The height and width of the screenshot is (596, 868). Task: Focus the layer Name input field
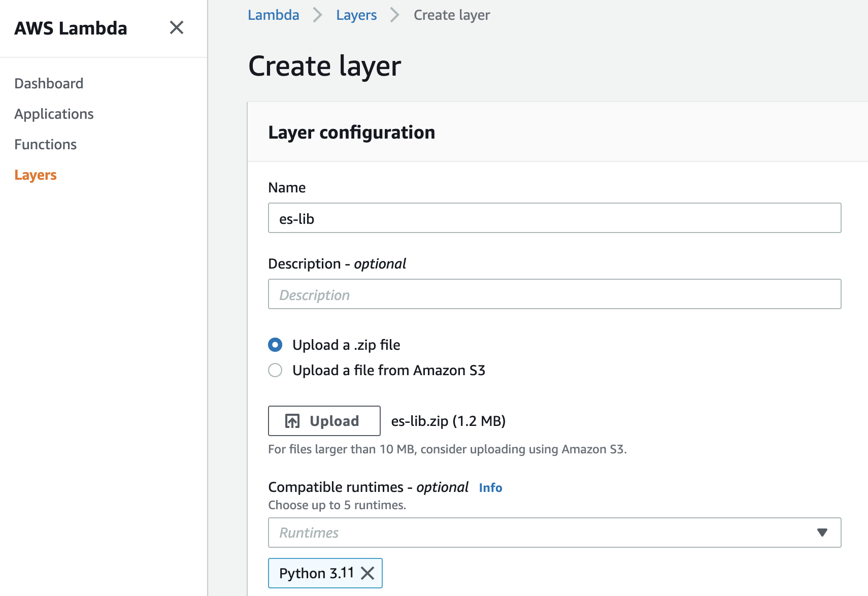coord(555,218)
